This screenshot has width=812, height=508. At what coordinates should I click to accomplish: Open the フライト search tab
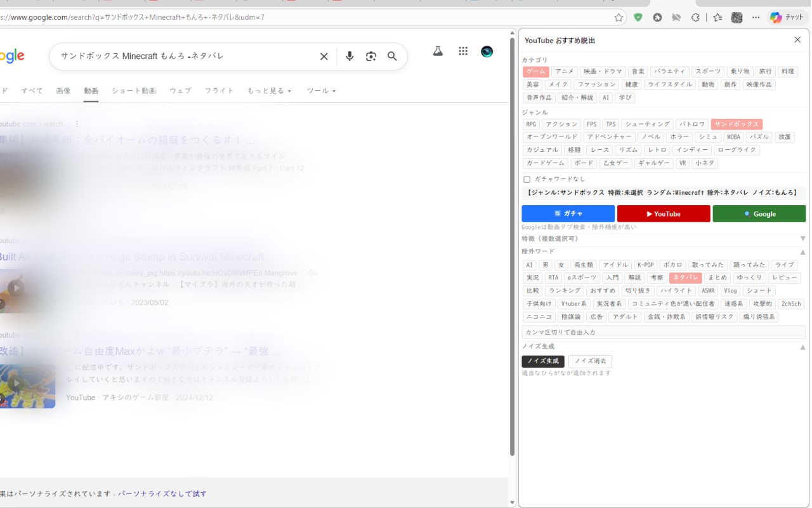[219, 91]
